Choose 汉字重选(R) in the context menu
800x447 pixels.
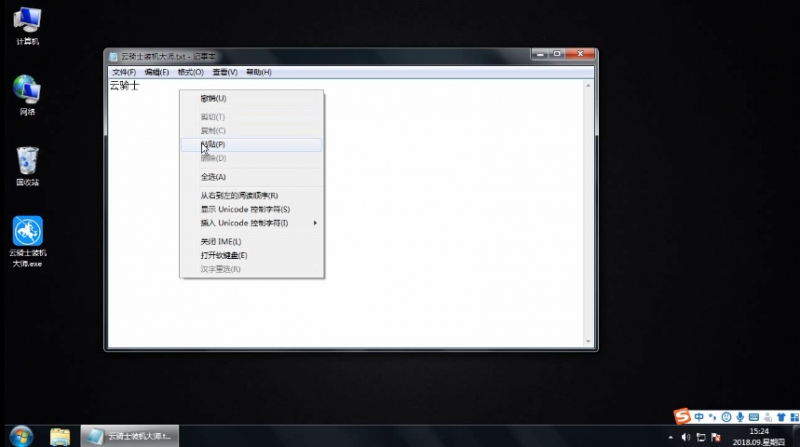[252, 269]
